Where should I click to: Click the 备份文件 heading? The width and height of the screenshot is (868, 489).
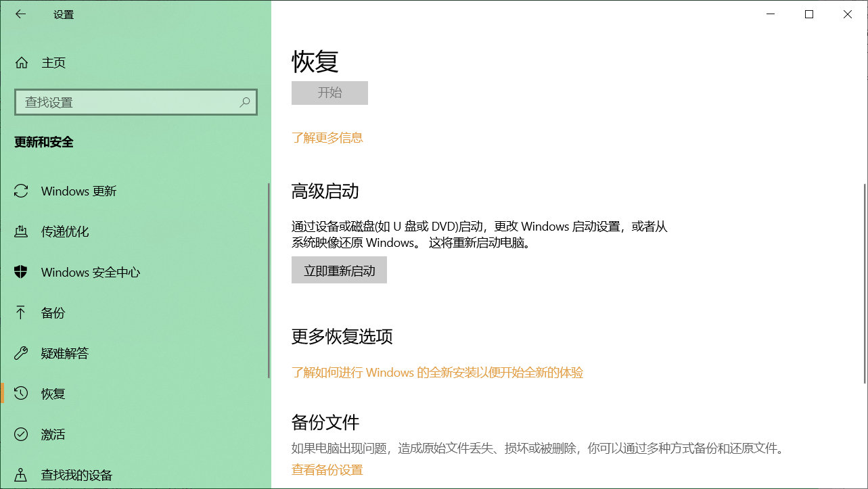click(x=325, y=423)
